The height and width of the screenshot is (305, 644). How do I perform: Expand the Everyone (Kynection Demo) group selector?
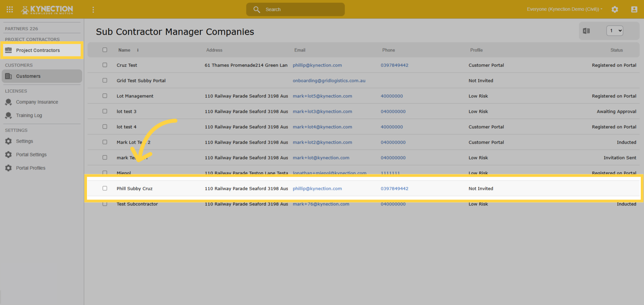pyautogui.click(x=565, y=9)
